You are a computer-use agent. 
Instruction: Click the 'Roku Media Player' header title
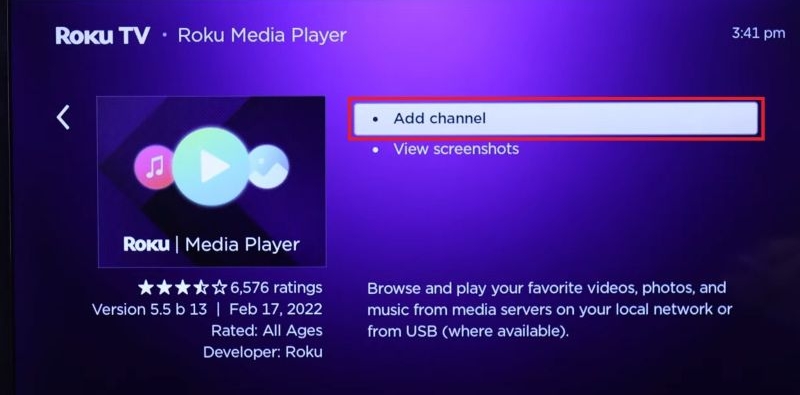(x=262, y=36)
